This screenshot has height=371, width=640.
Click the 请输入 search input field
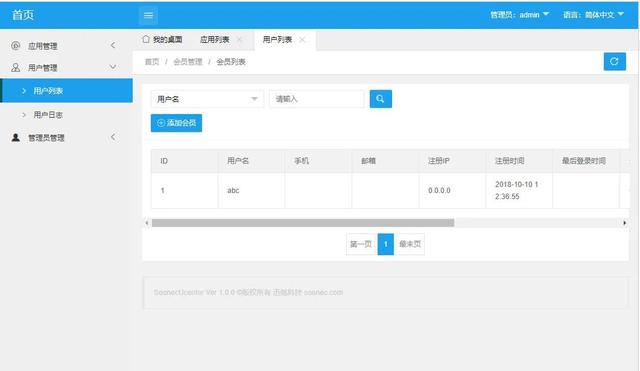(317, 99)
